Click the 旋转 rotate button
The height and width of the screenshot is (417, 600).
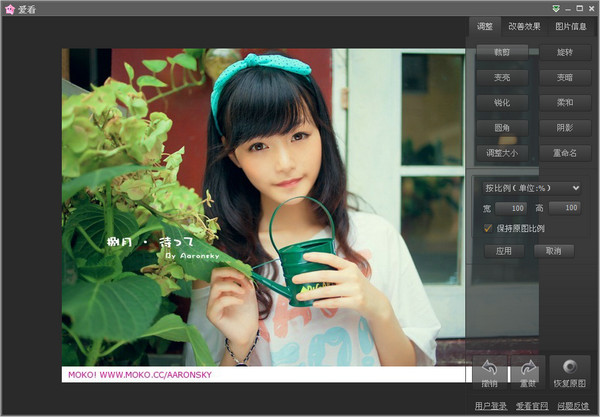click(x=565, y=52)
